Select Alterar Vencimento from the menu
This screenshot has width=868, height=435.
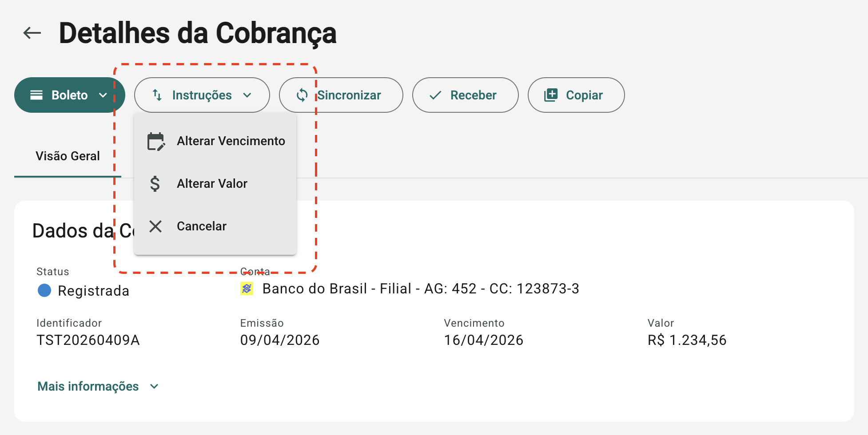click(x=231, y=141)
